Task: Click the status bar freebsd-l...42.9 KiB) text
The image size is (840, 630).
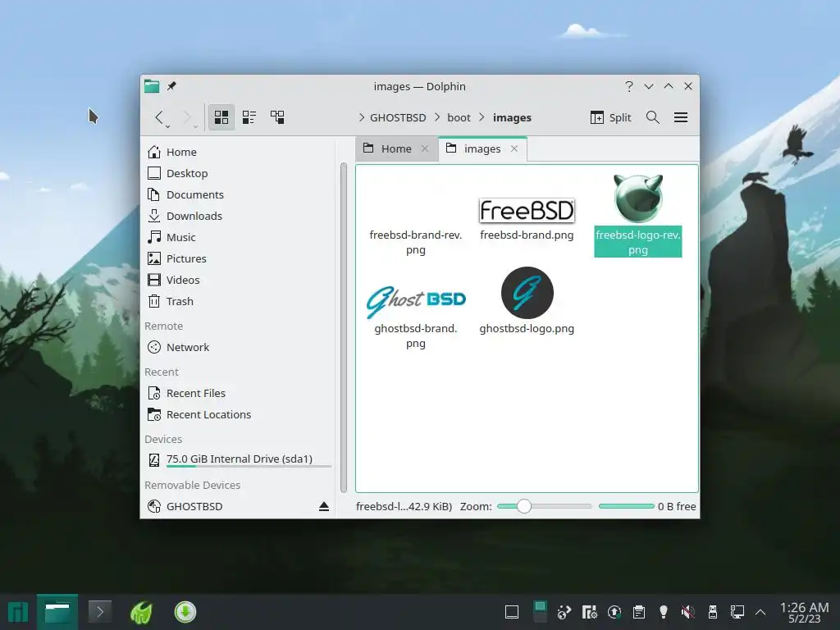Action: click(404, 506)
